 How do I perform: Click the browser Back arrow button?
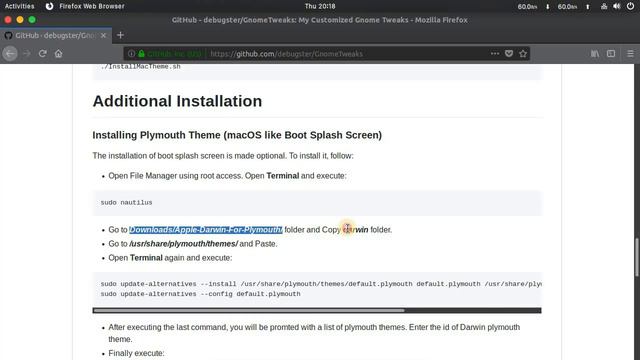point(10,53)
